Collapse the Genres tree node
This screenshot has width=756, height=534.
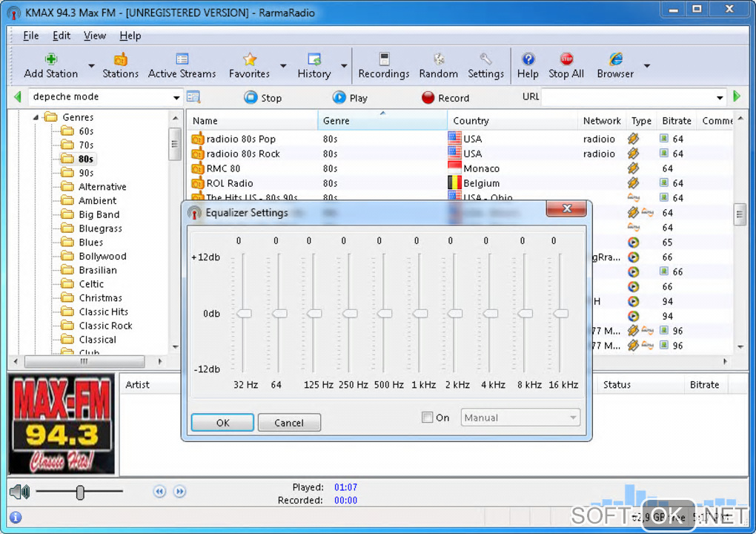(36, 117)
